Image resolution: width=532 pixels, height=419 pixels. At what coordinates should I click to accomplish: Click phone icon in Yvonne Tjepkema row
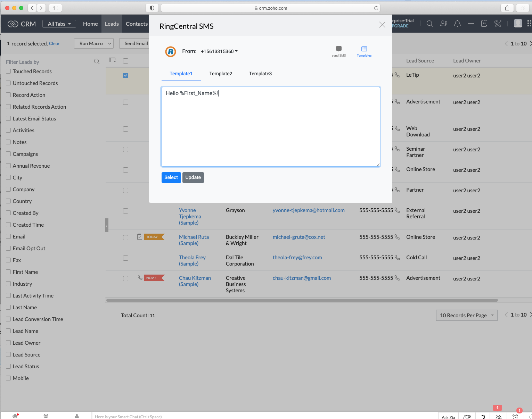point(397,210)
